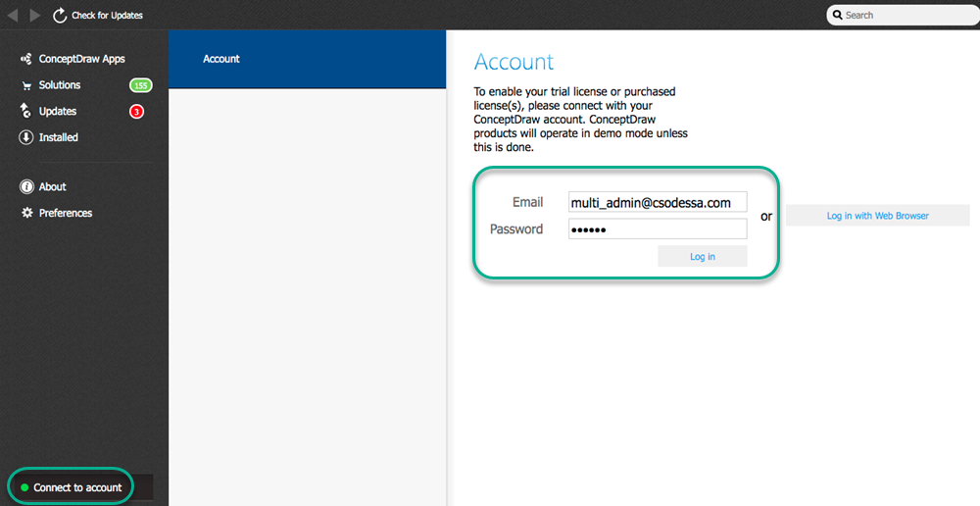This screenshot has width=980, height=506.
Task: Click the Log in button
Action: pyautogui.click(x=703, y=257)
